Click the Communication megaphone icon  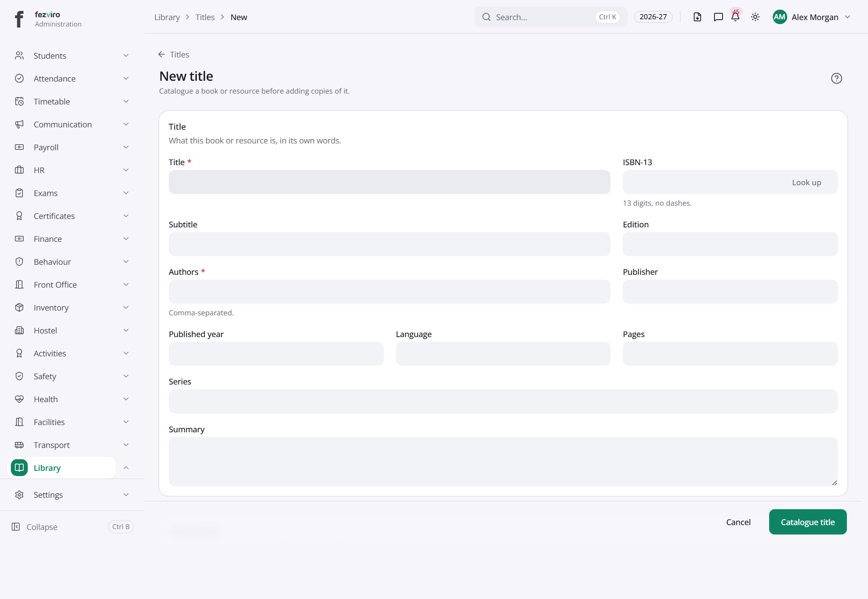click(x=19, y=124)
